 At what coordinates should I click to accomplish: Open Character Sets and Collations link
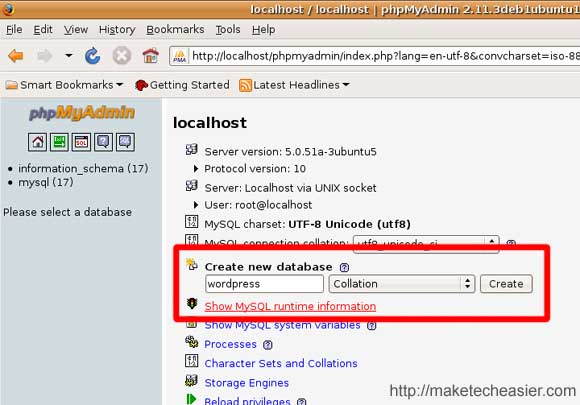tap(281, 364)
